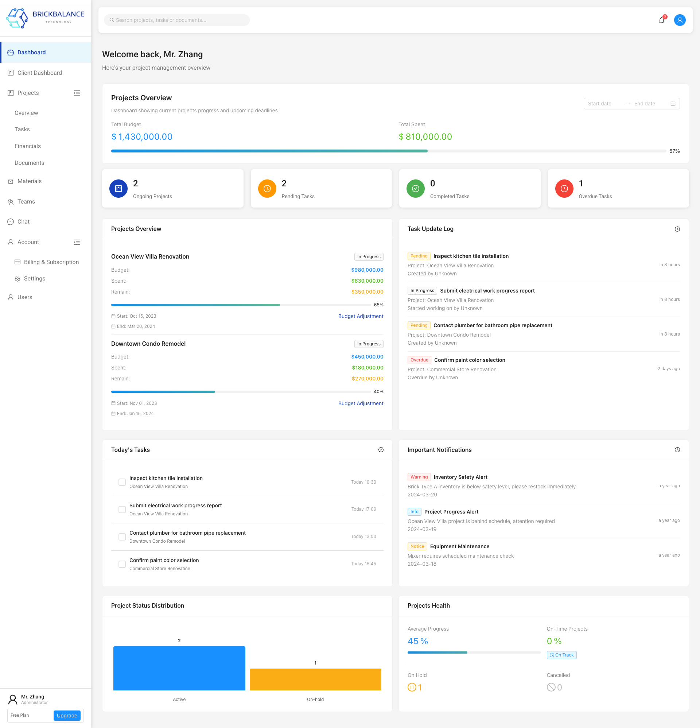Click the Important Notifications clock icon
700x728 pixels.
677,450
